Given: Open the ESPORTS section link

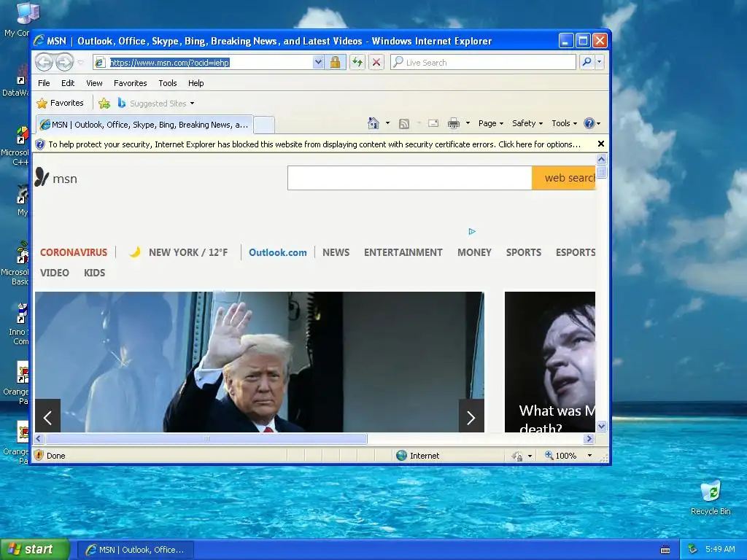Looking at the screenshot, I should [576, 252].
